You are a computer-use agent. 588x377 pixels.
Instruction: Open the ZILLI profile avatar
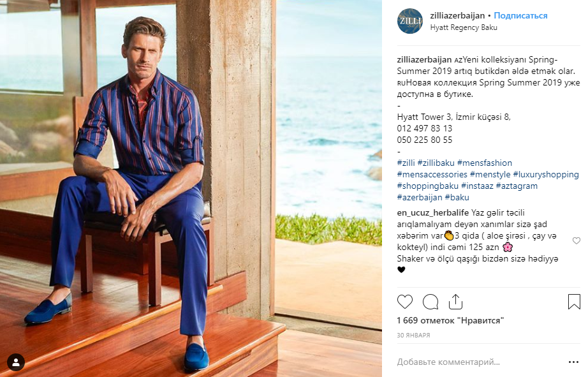(409, 21)
